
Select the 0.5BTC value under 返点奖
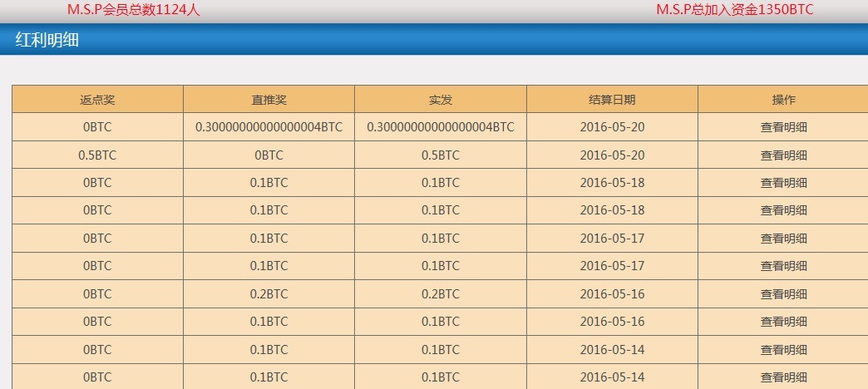pos(97,155)
